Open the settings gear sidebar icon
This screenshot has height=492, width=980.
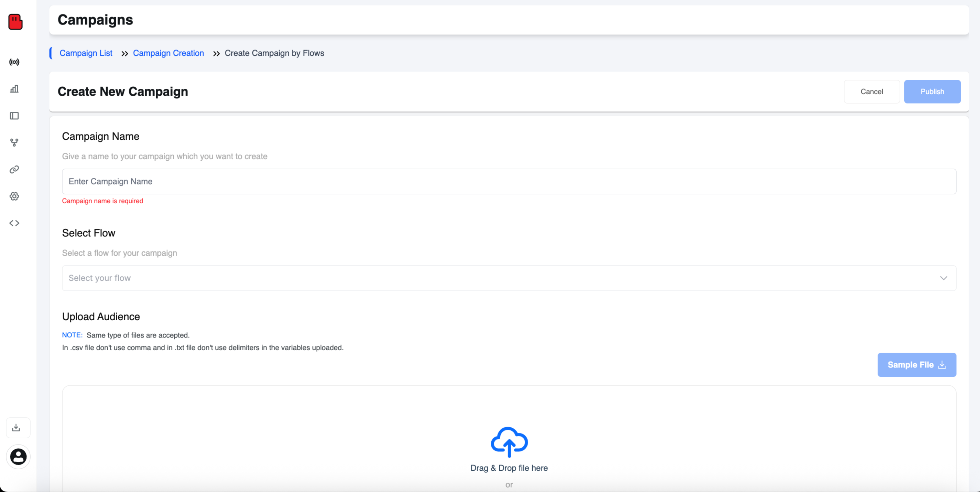[14, 196]
